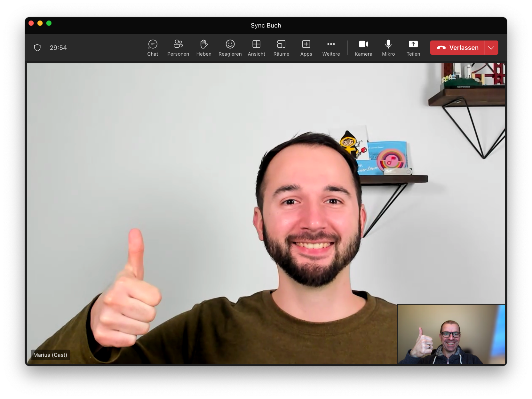Screen dimensions: 532x399
Task: Click the shield security icon
Action: pyautogui.click(x=37, y=48)
